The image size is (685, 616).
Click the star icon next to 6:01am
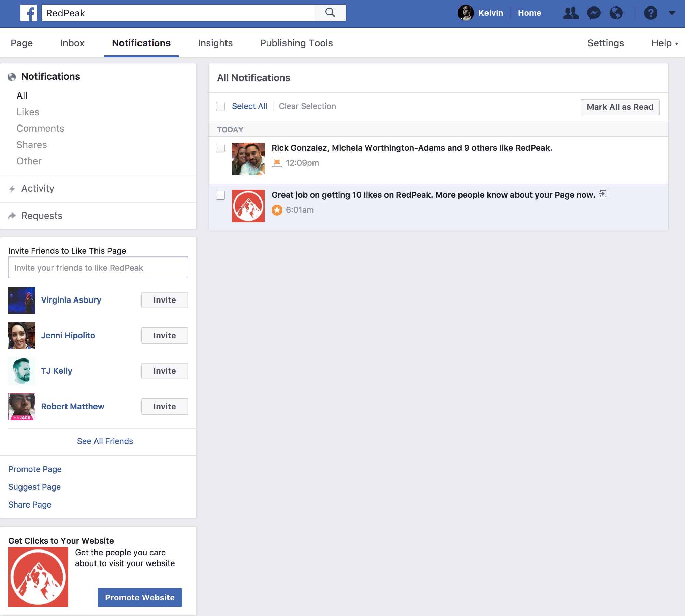point(277,210)
